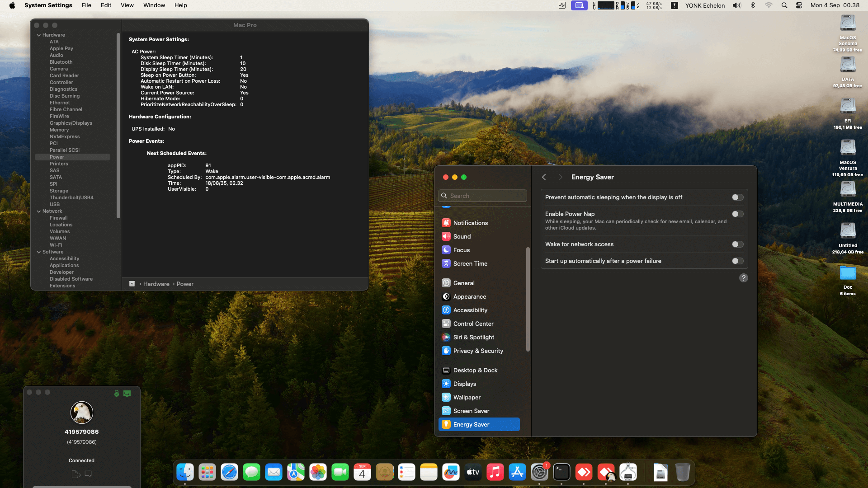
Task: Click the Energy Saver help question mark
Action: tap(743, 278)
